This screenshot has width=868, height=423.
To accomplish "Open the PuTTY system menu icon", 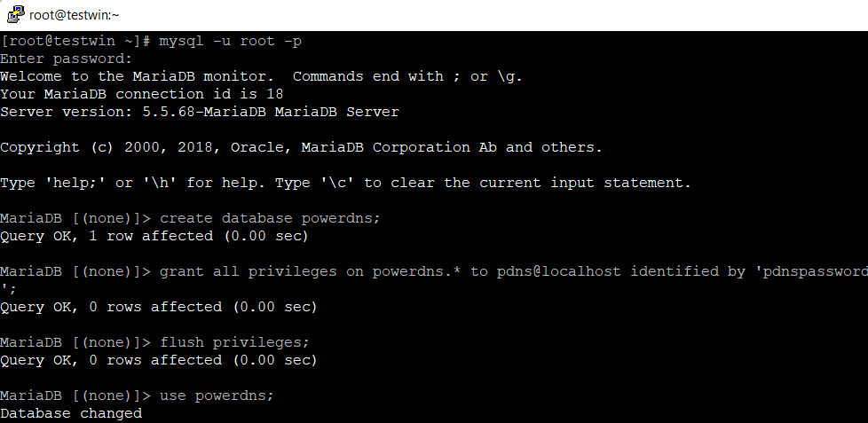I will tap(14, 14).
